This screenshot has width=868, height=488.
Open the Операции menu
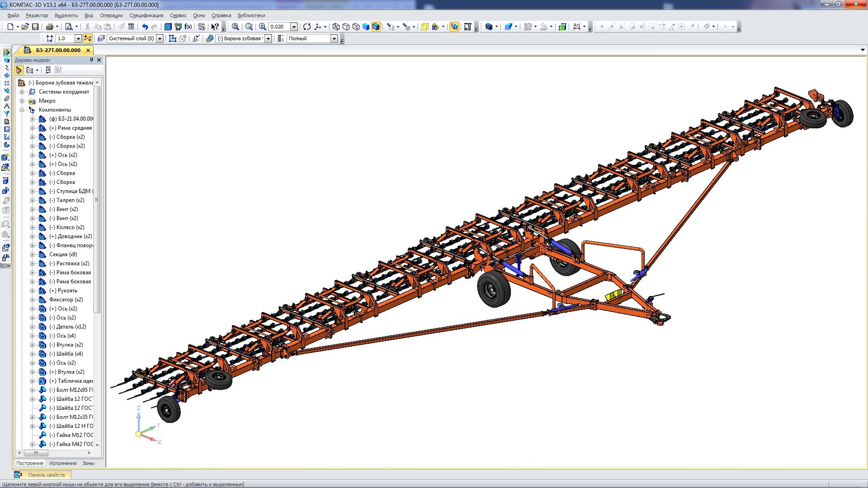(x=111, y=15)
